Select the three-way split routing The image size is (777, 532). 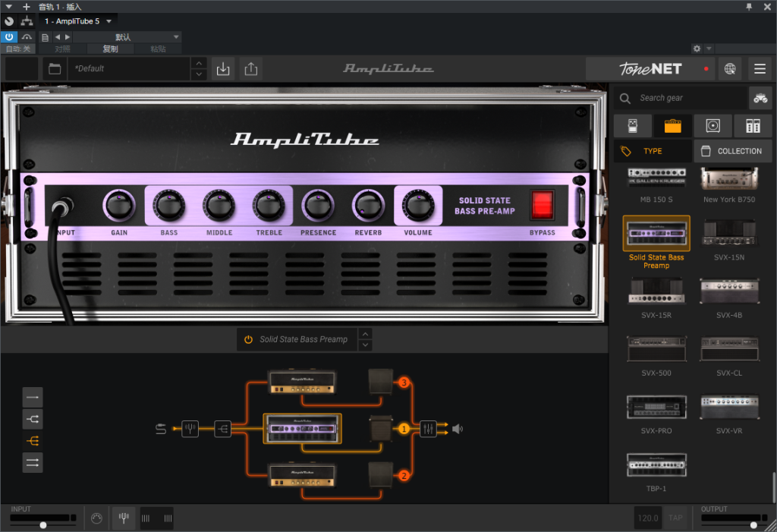(33, 441)
